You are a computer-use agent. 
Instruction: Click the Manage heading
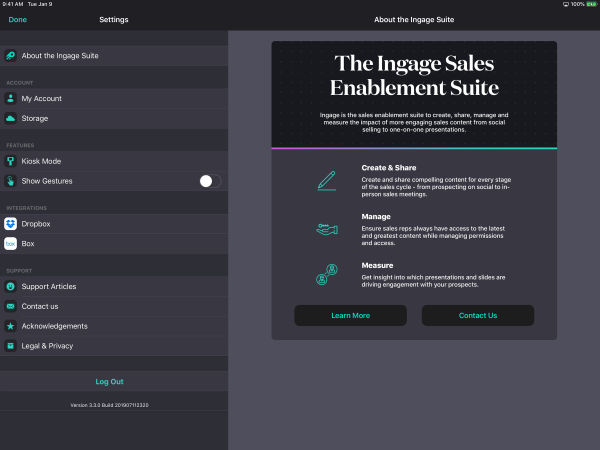pos(376,217)
